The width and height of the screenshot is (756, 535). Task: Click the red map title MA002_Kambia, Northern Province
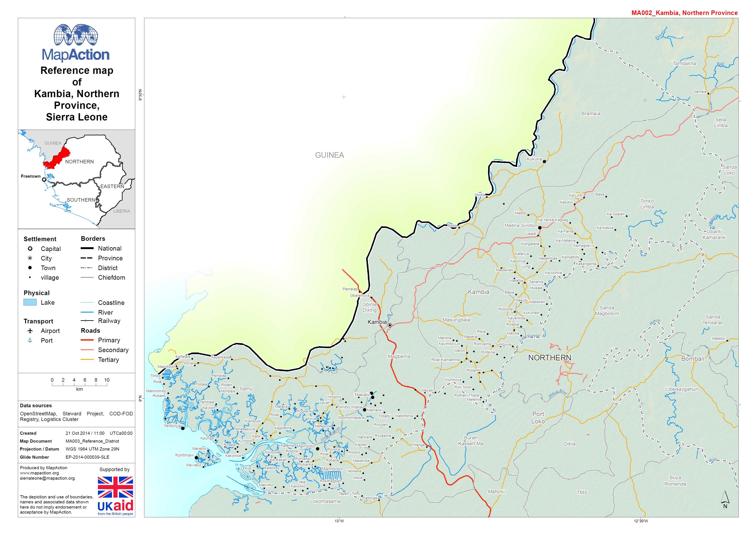pyautogui.click(x=684, y=13)
